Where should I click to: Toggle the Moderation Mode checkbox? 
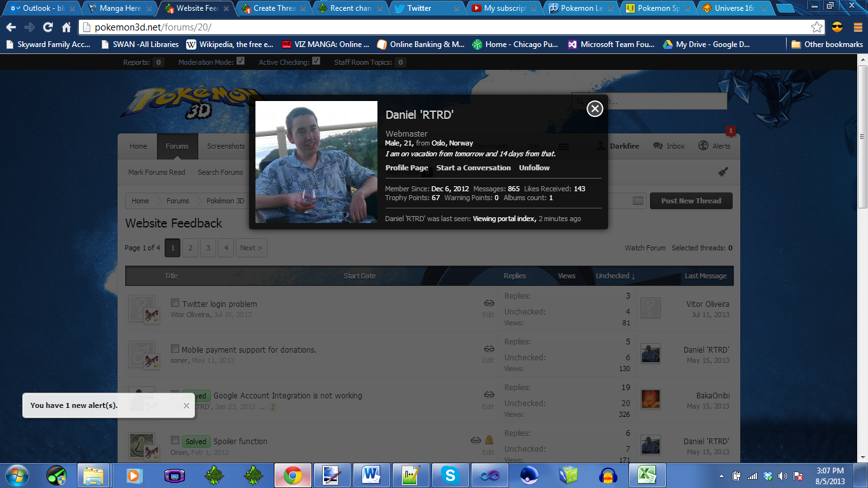coord(240,62)
